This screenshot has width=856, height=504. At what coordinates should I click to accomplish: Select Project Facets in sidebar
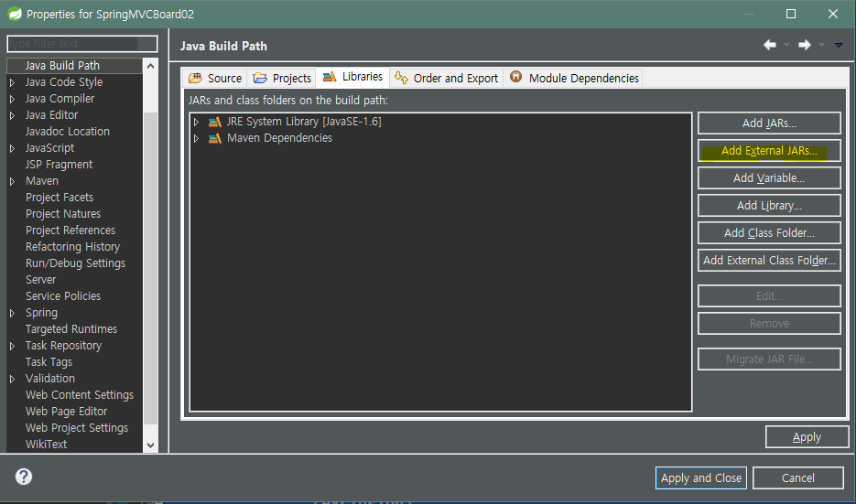coord(59,198)
